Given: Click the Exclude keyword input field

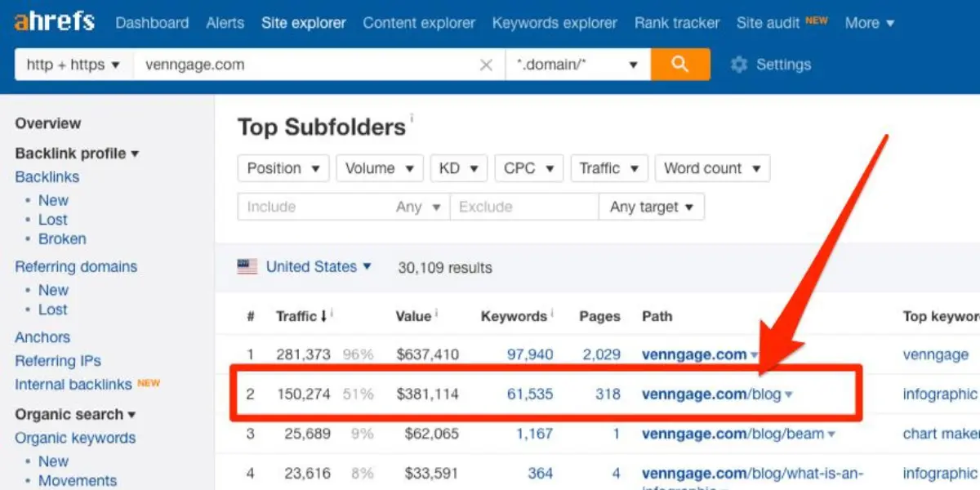Looking at the screenshot, I should coord(524,207).
